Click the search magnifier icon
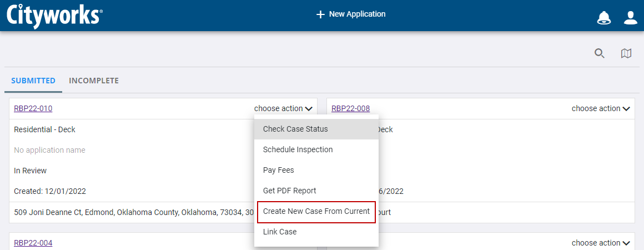 (x=600, y=53)
